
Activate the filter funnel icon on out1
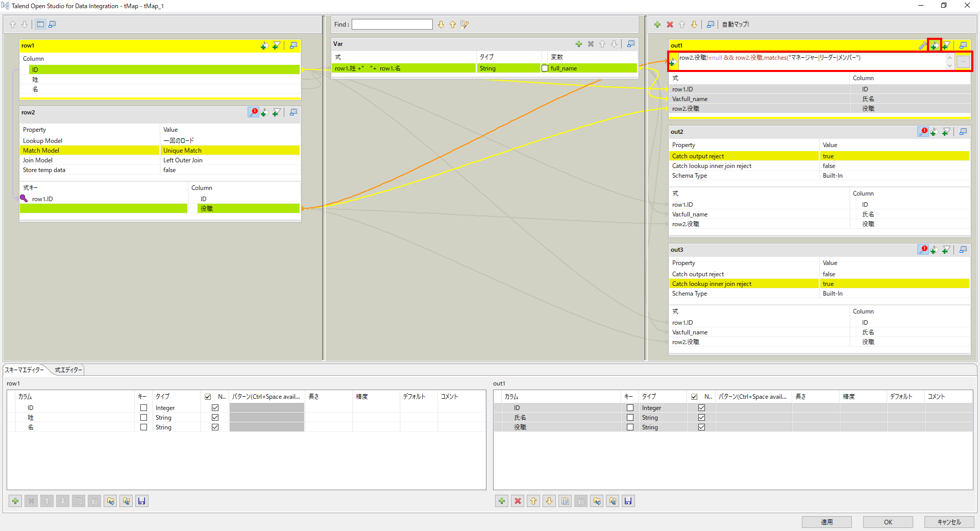[x=947, y=45]
